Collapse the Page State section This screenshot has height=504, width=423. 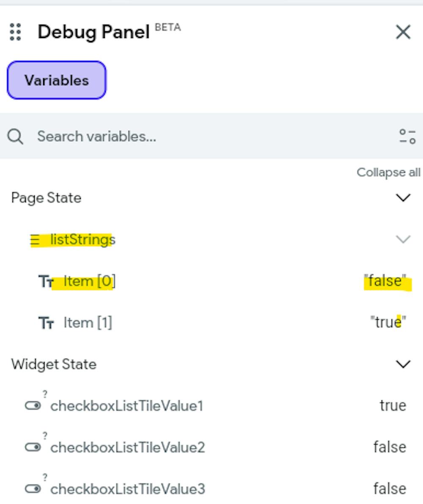point(403,198)
